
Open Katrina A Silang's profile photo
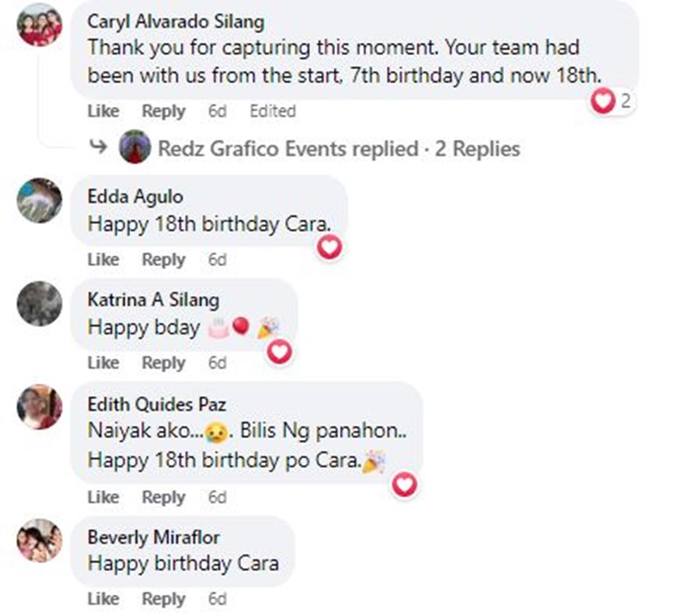point(39,303)
